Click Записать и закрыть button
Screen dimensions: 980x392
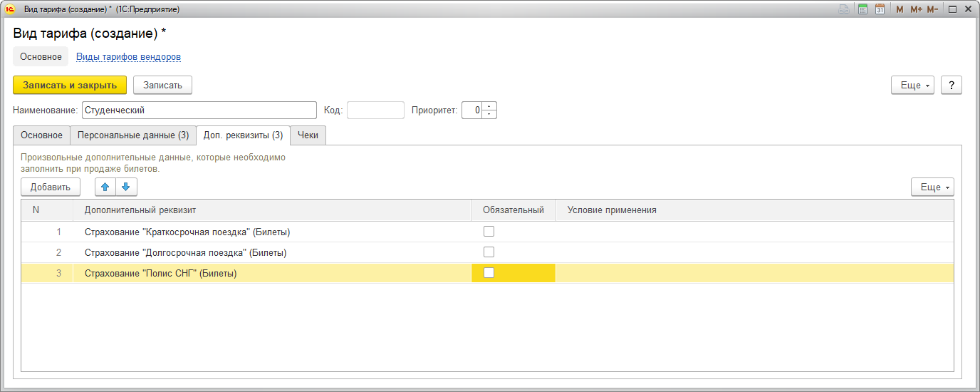click(x=70, y=85)
